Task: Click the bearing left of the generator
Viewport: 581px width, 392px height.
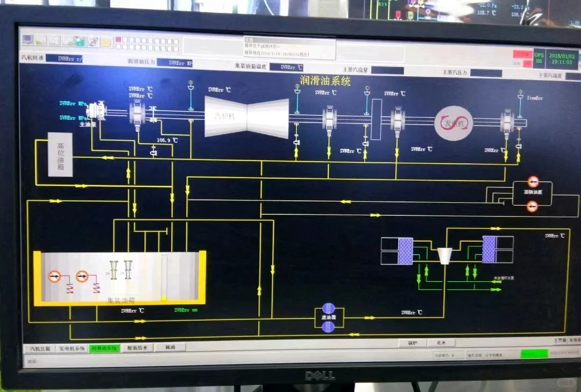Action: point(398,121)
